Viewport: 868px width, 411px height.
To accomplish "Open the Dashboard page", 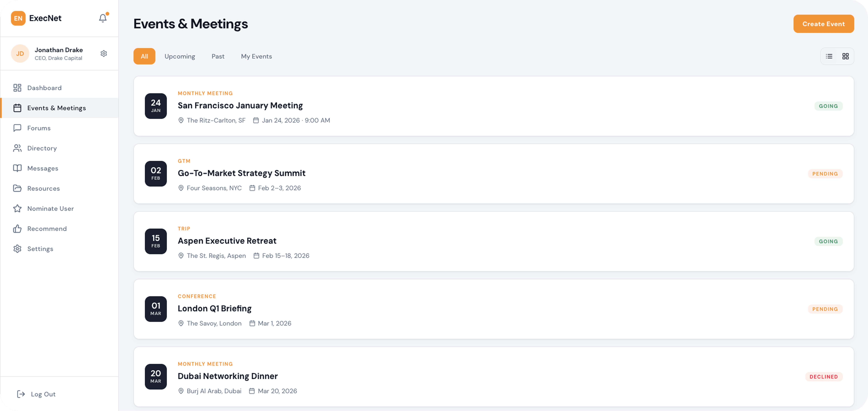I will (44, 88).
